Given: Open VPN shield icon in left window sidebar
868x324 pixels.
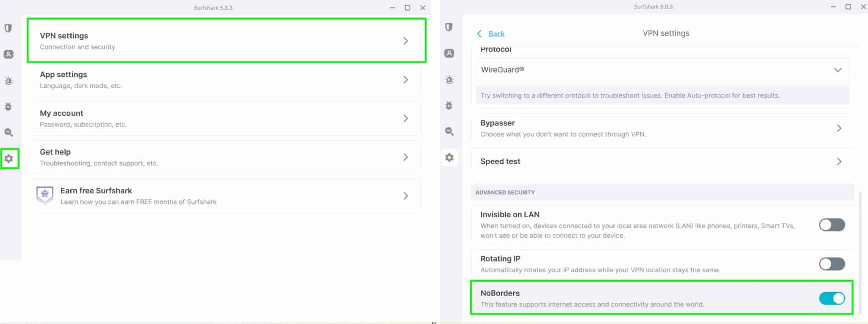Looking at the screenshot, I should [x=8, y=28].
